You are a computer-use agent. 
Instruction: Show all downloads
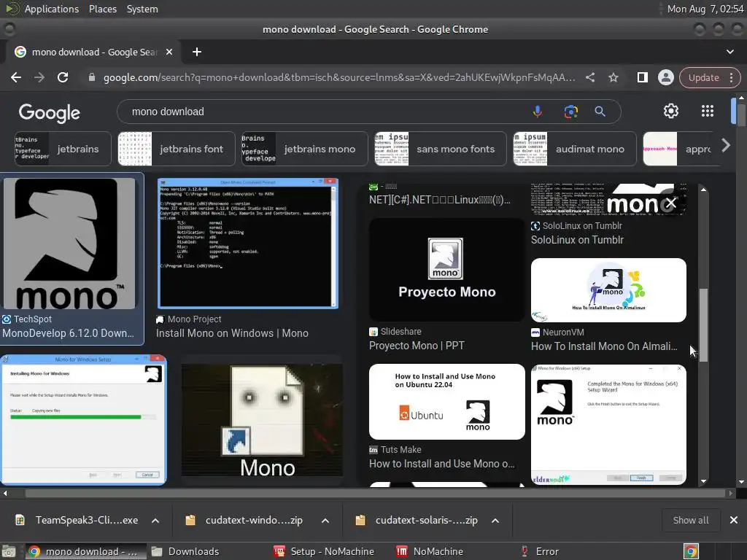(x=690, y=520)
